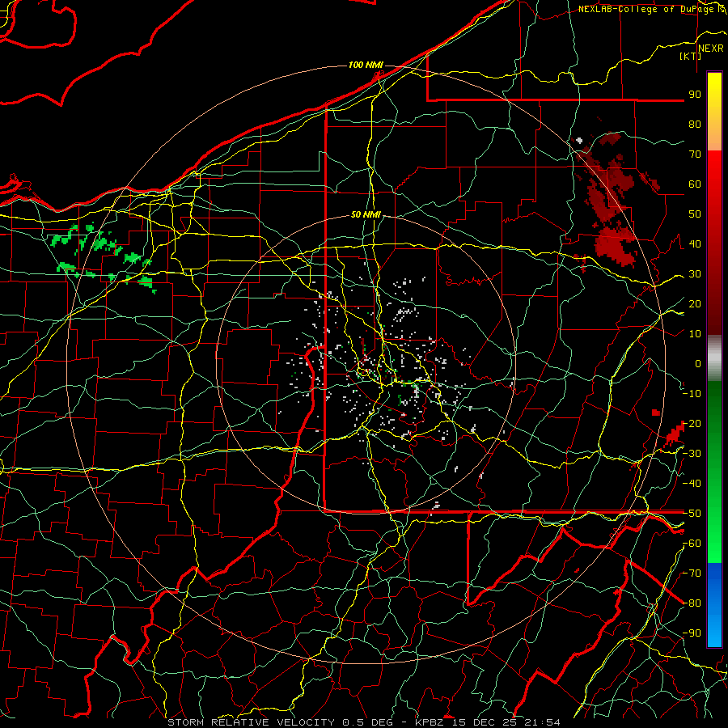Click the "15 DEC 25 21:54" timestamp
The width and height of the screenshot is (728, 728).
(505, 722)
